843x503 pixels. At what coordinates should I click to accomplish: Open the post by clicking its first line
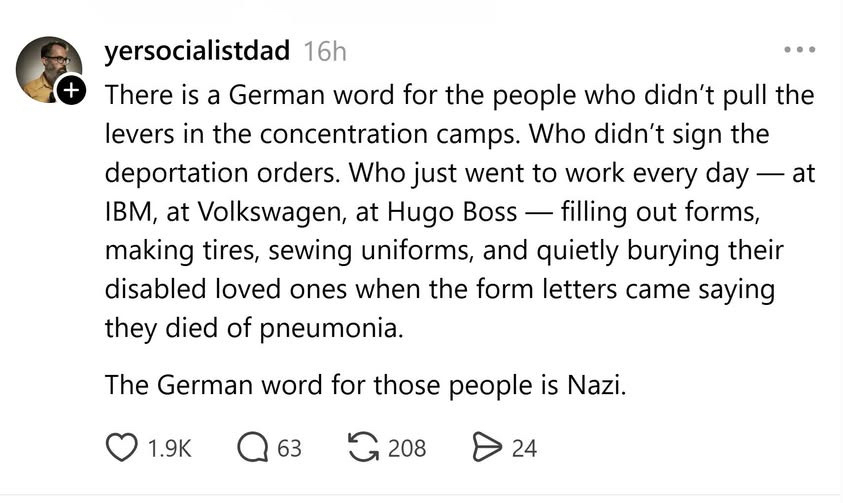[459, 96]
